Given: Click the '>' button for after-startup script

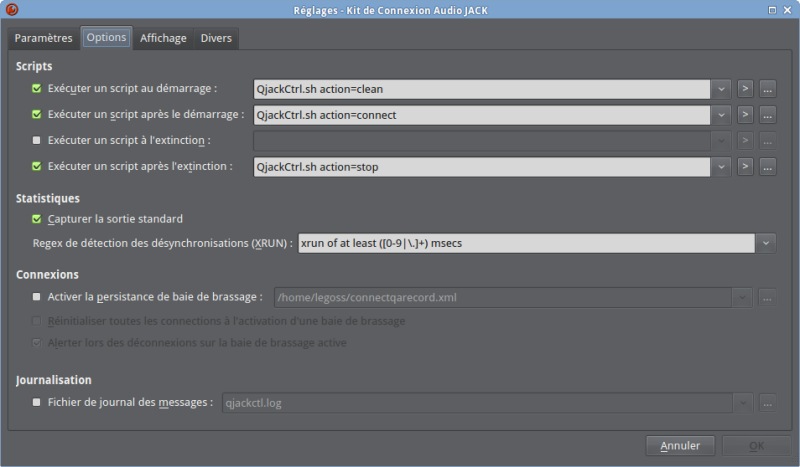Looking at the screenshot, I should pyautogui.click(x=745, y=114).
